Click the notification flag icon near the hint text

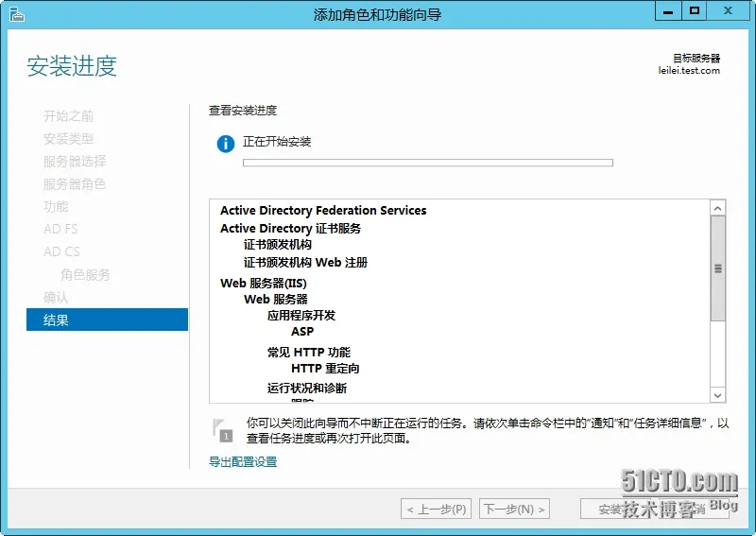(x=222, y=430)
